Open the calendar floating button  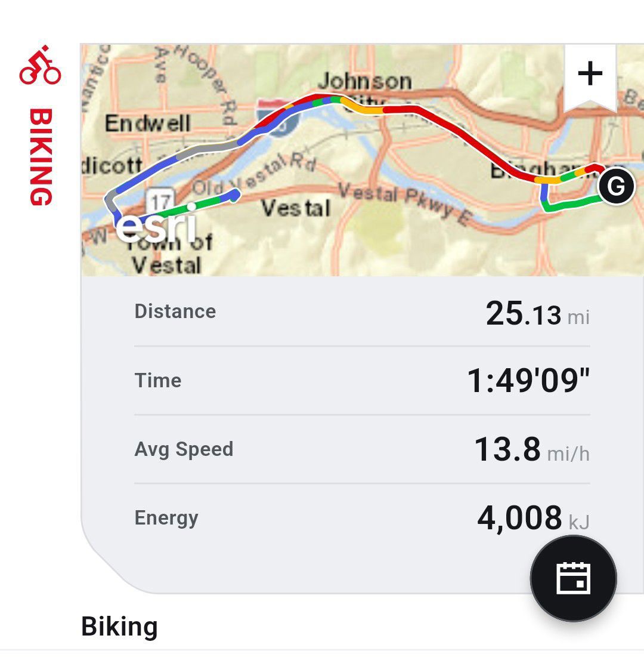pos(573,578)
